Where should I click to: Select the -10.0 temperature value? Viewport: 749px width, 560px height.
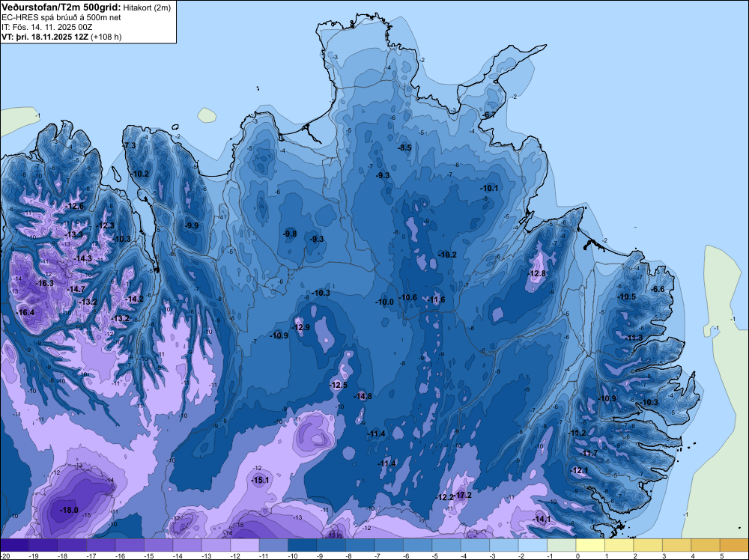click(x=384, y=302)
